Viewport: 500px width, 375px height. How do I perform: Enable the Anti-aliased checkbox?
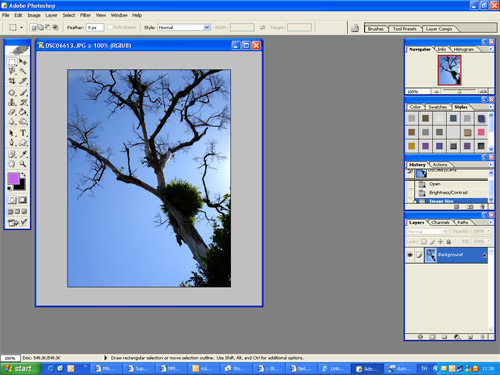click(x=110, y=27)
